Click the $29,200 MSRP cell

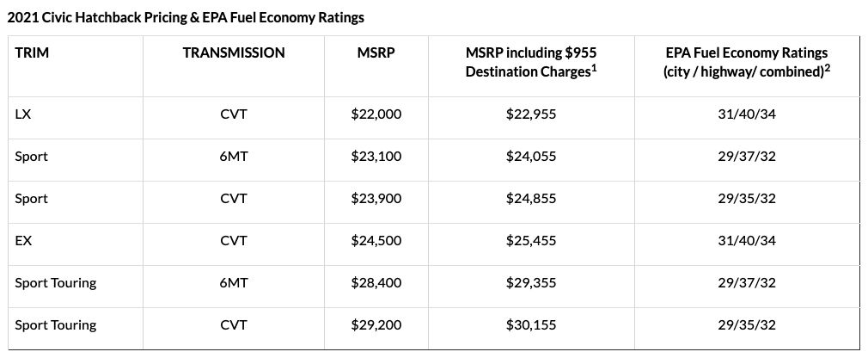[x=376, y=325]
